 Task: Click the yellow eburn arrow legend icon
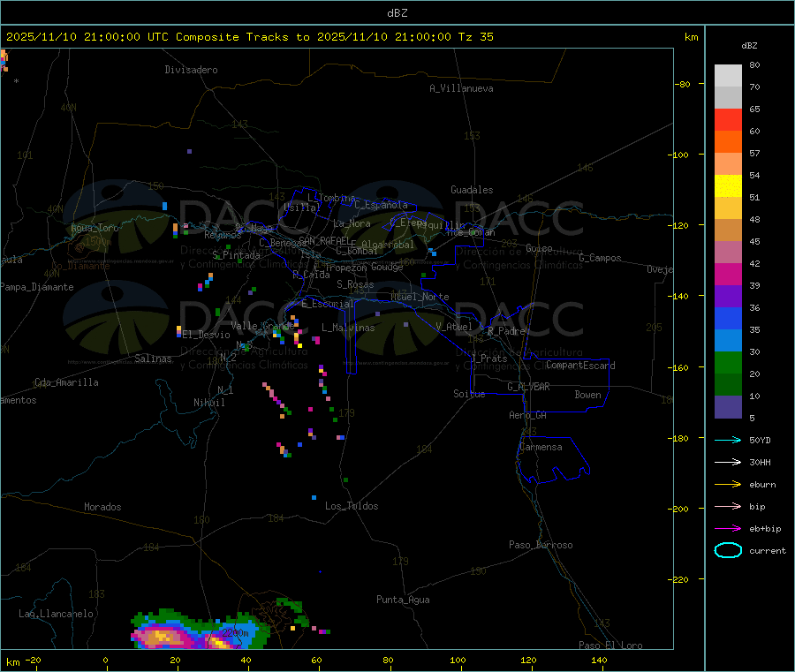(728, 484)
